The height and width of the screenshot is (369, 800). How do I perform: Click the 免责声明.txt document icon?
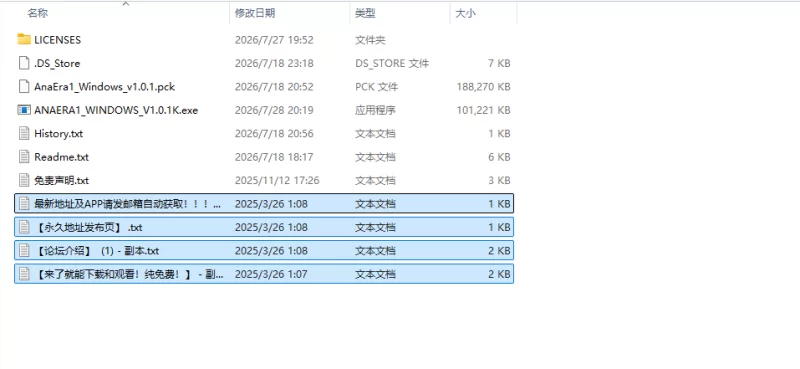(x=24, y=180)
